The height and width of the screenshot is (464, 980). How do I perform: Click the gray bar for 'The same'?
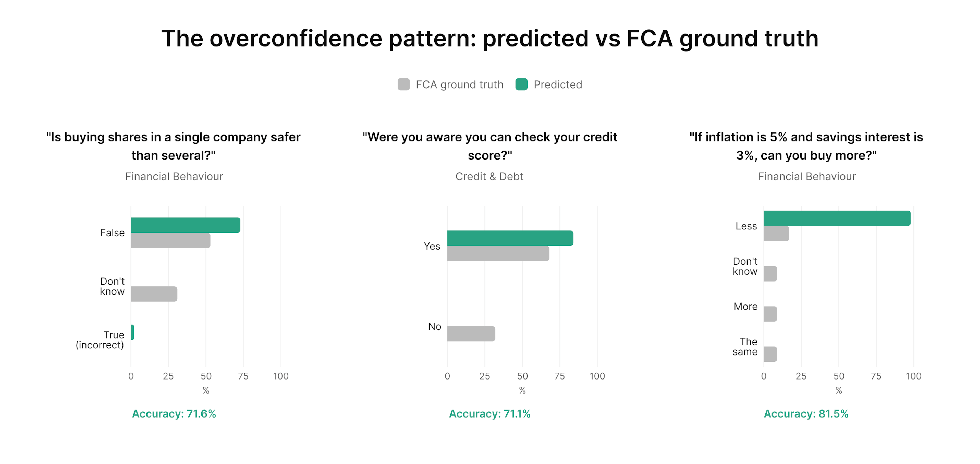click(770, 354)
